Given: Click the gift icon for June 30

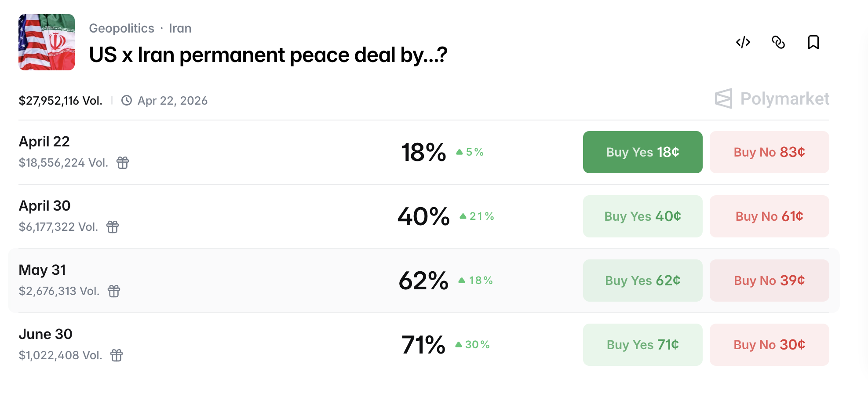Looking at the screenshot, I should [117, 355].
